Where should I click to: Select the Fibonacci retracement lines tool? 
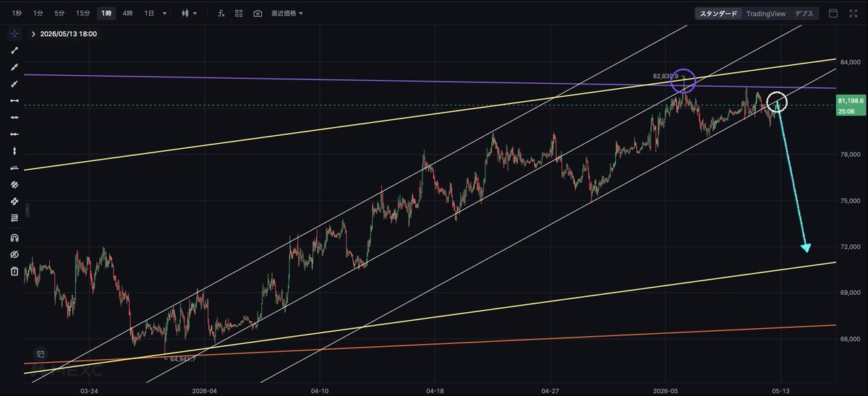(x=14, y=218)
